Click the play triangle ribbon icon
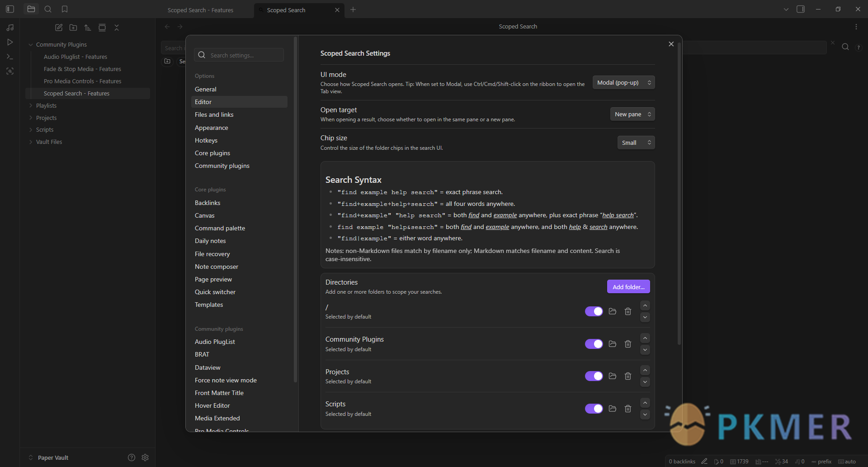The height and width of the screenshot is (467, 868). coord(10,42)
